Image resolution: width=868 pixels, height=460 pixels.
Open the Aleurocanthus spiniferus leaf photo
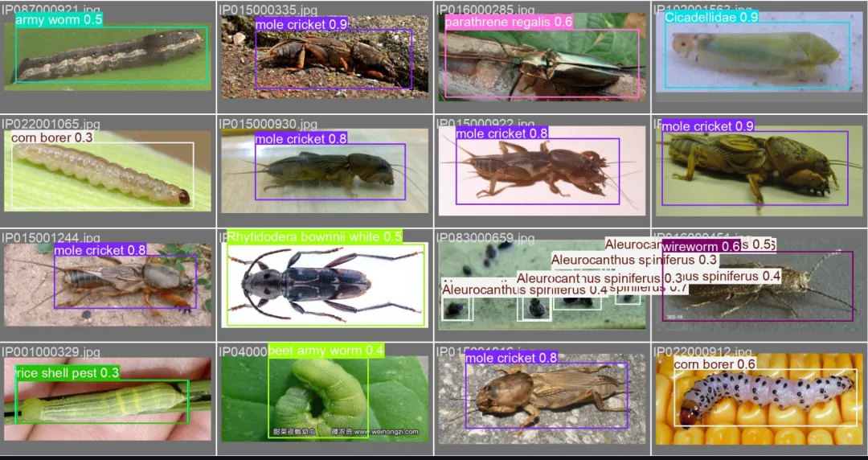click(542, 285)
